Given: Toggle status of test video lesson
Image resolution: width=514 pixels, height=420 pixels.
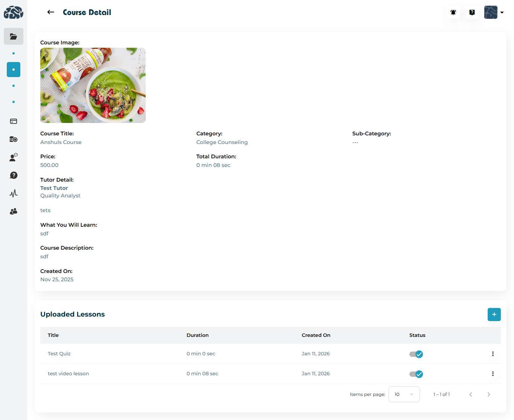Looking at the screenshot, I should (416, 374).
